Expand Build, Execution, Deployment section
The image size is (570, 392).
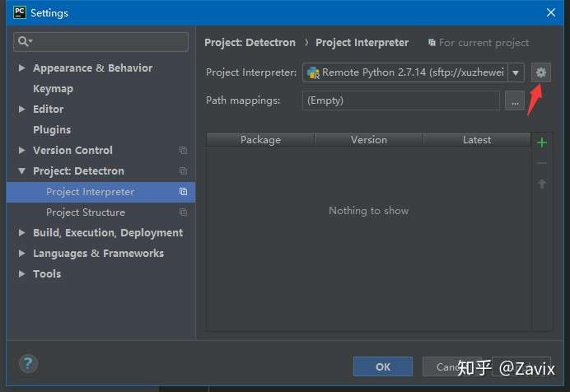21,232
